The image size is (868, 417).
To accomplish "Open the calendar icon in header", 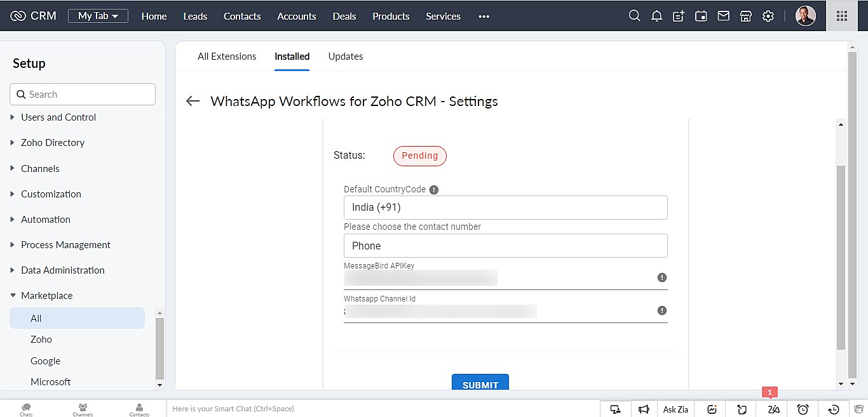I will [701, 16].
